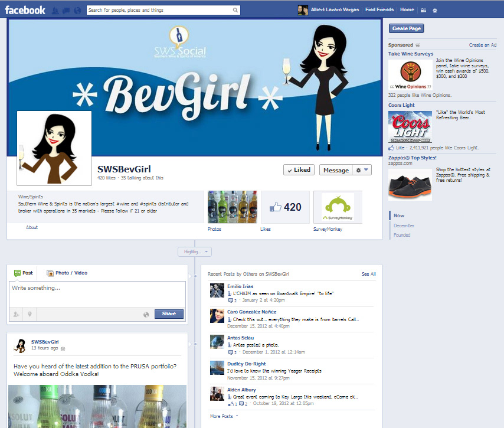This screenshot has height=428, width=504.
Task: Toggle the Liked button
Action: click(299, 170)
